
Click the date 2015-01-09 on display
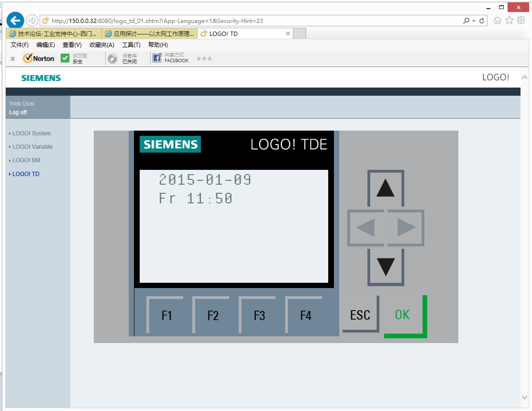pyautogui.click(x=205, y=179)
